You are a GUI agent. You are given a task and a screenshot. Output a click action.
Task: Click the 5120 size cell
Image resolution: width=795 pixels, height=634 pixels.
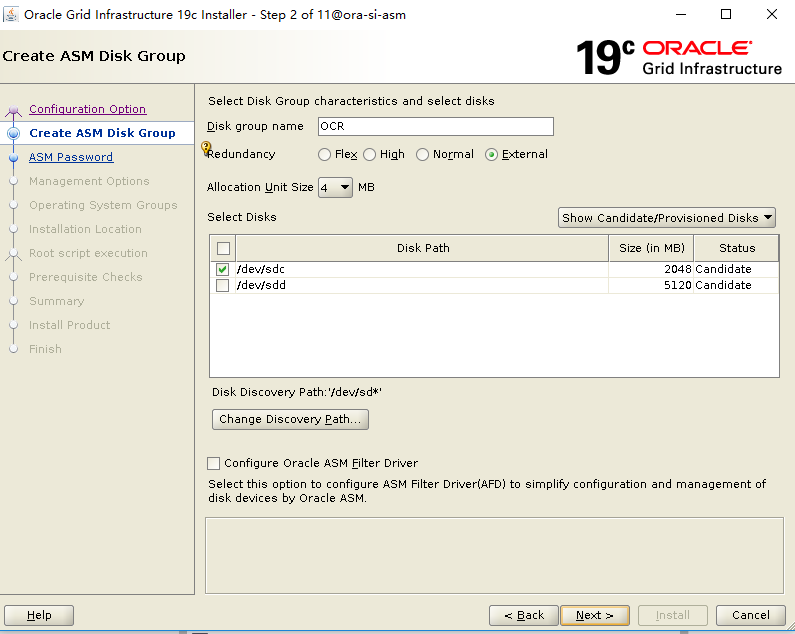[652, 286]
